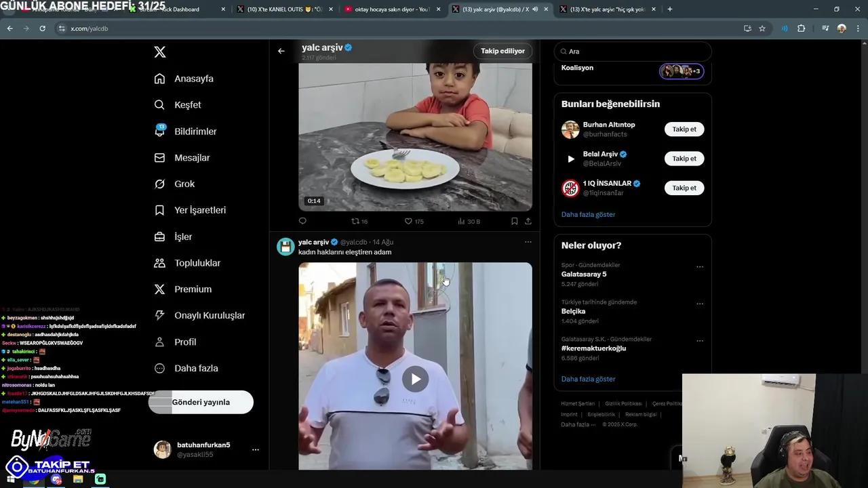Click Chrome back navigation arrow
Viewport: 868px width, 488px height.
coord(10,28)
